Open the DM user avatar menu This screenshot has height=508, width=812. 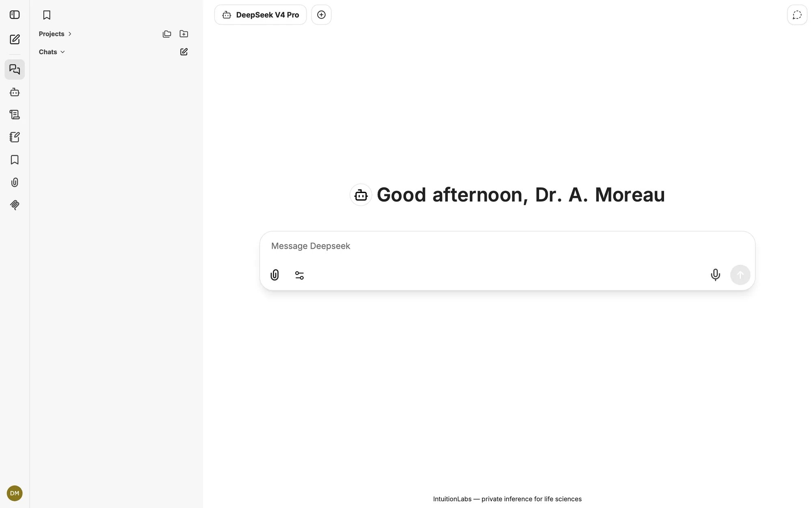[x=15, y=493]
